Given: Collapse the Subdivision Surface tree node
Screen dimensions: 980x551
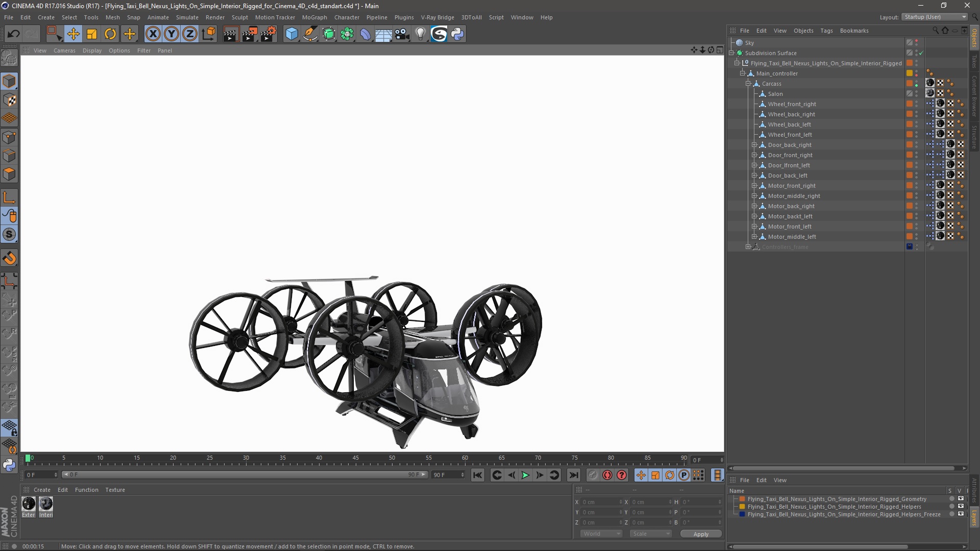Looking at the screenshot, I should tap(731, 53).
